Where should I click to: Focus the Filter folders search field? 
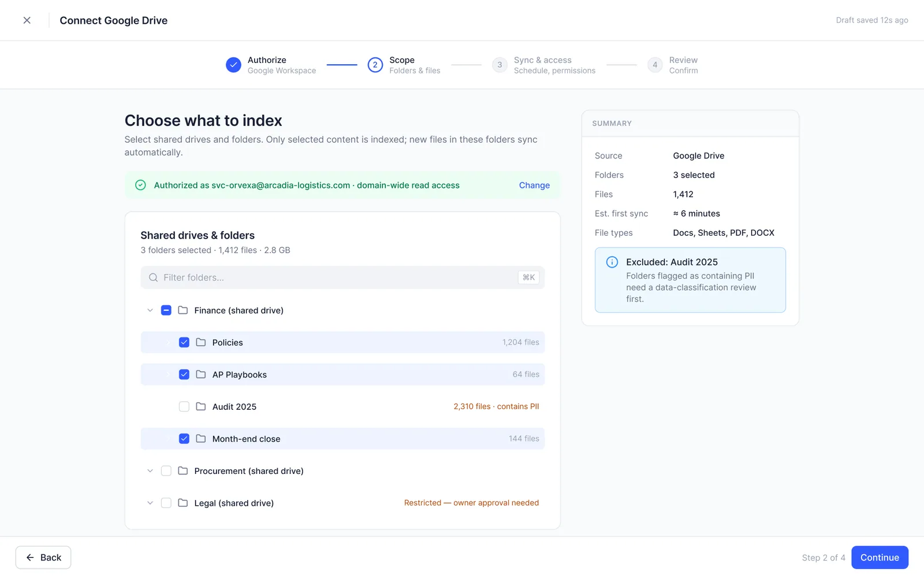(x=342, y=277)
